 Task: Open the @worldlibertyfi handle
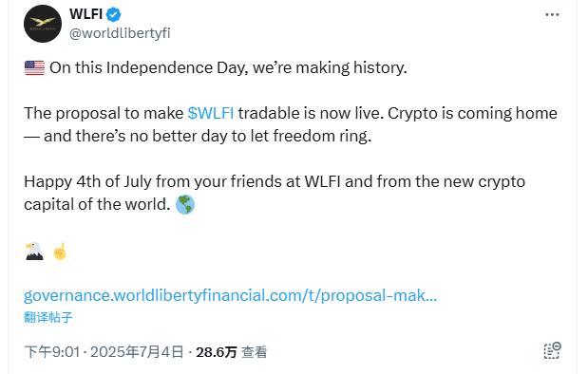(x=120, y=33)
